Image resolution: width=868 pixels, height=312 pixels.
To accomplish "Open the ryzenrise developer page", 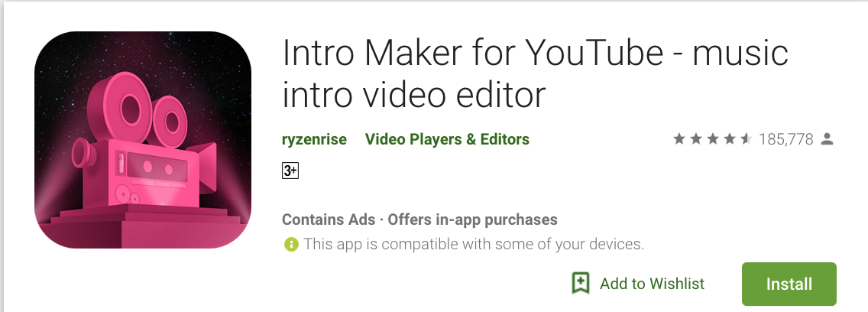I will [x=315, y=139].
